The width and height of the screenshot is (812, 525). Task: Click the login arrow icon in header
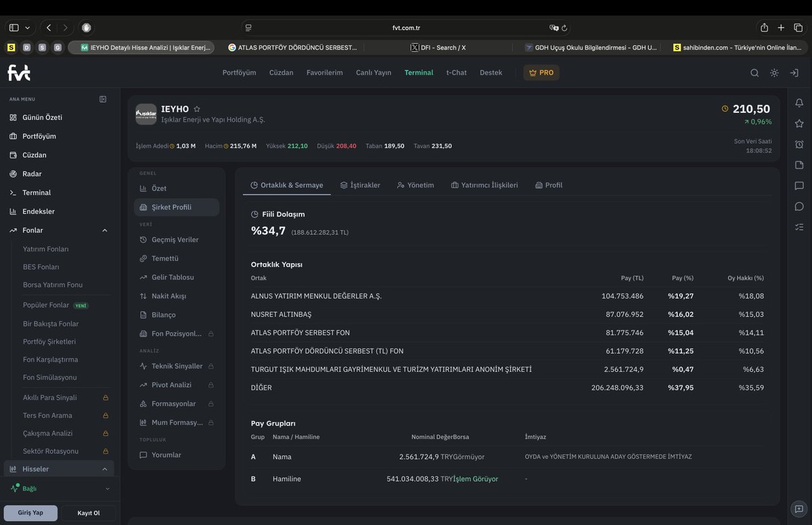pyautogui.click(x=794, y=72)
